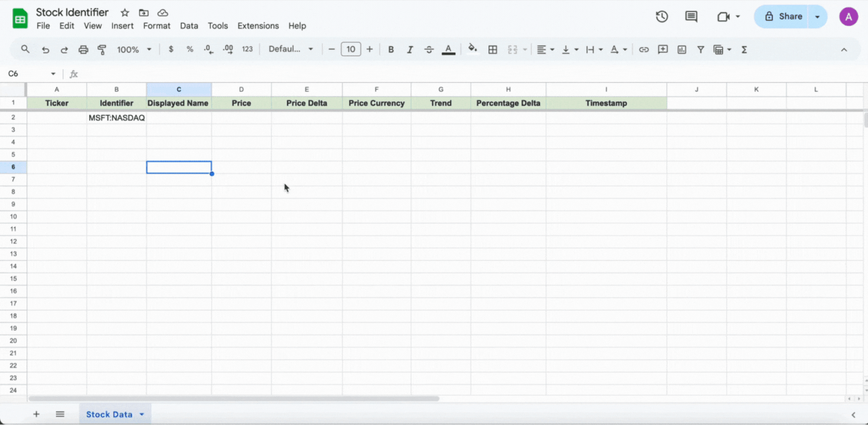This screenshot has width=868, height=425.
Task: Open the Edit menu
Action: point(67,26)
